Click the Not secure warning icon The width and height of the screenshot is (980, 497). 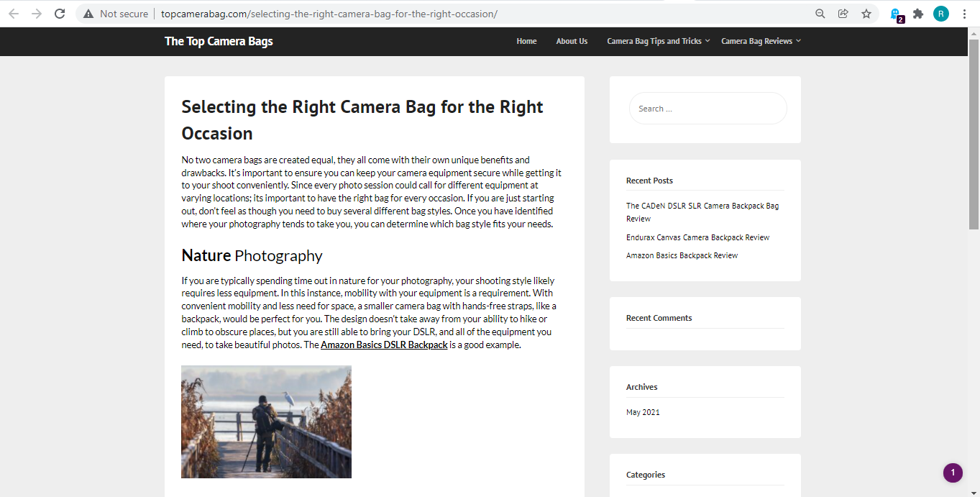[x=88, y=14]
